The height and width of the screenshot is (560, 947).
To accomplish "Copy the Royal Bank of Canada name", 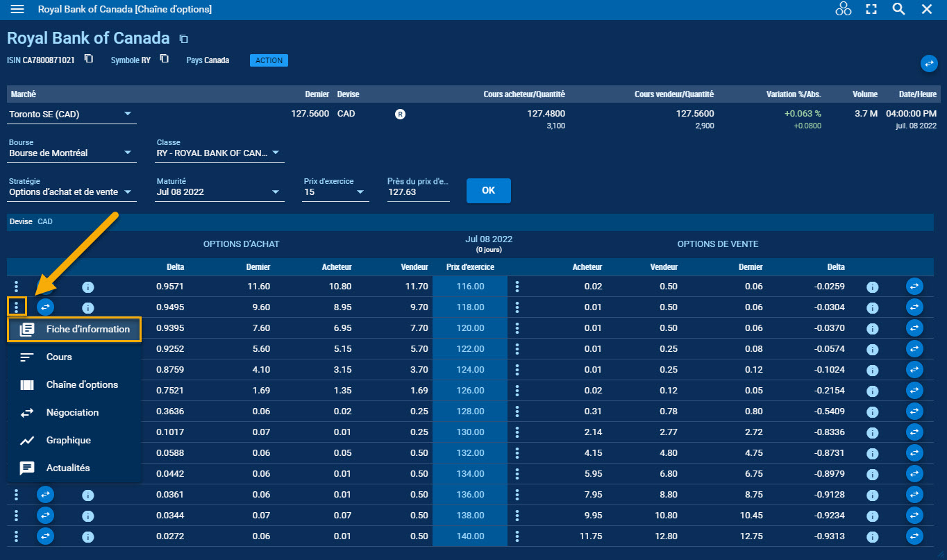I will 183,39.
